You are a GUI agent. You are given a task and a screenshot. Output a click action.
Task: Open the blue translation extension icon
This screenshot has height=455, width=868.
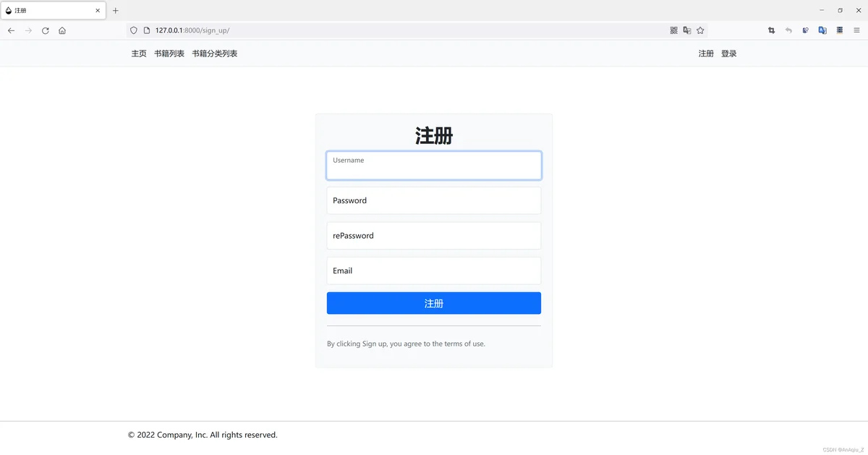pos(822,30)
